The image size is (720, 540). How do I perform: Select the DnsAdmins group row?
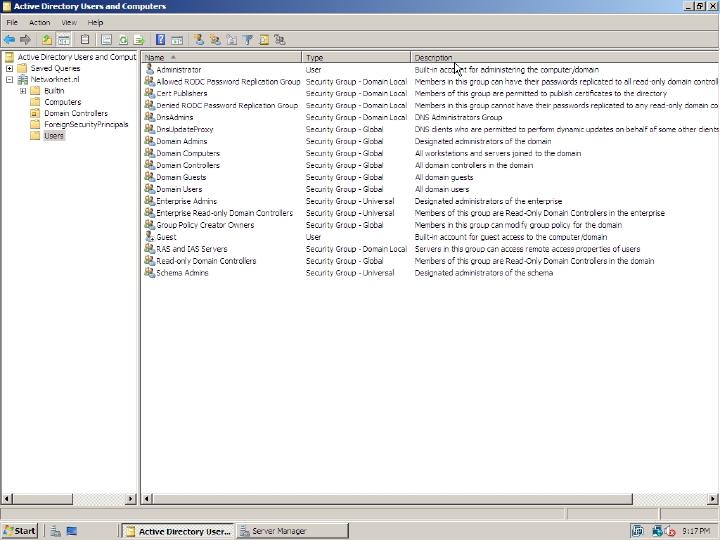[174, 117]
